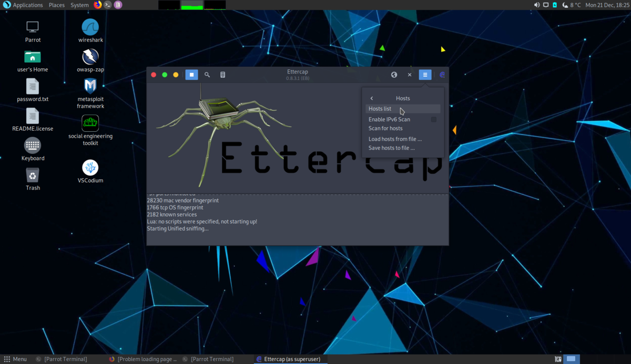
Task: Click the network display tray icon
Action: point(546,5)
